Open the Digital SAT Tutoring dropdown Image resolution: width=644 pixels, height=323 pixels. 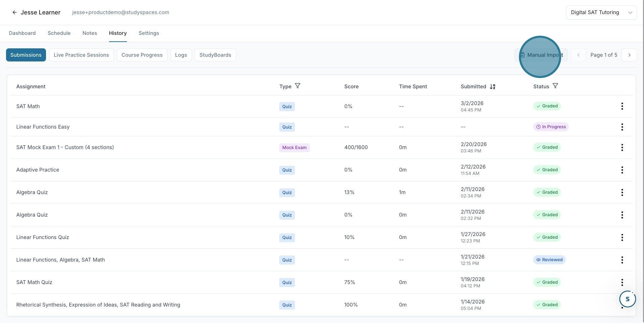click(601, 12)
